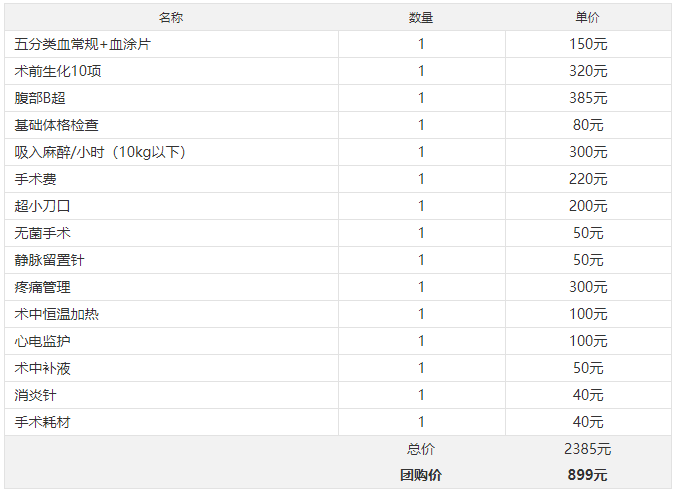This screenshot has height=494, width=676.
Task: Select the 团购价 899元 amount
Action: [588, 475]
